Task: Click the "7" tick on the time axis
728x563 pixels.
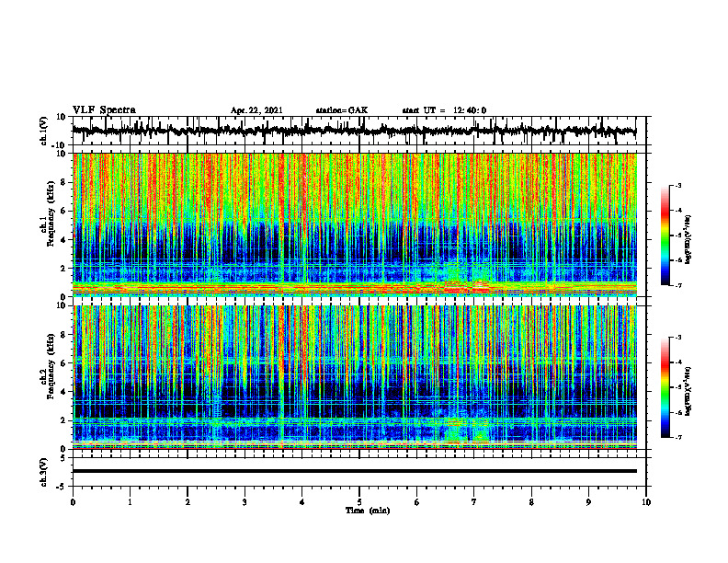Action: click(474, 502)
